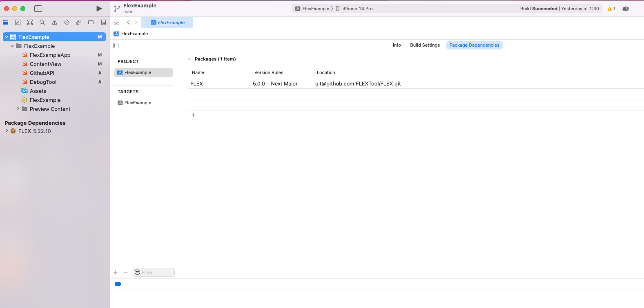The height and width of the screenshot is (308, 644).
Task: Click the Location column header
Action: (x=326, y=72)
